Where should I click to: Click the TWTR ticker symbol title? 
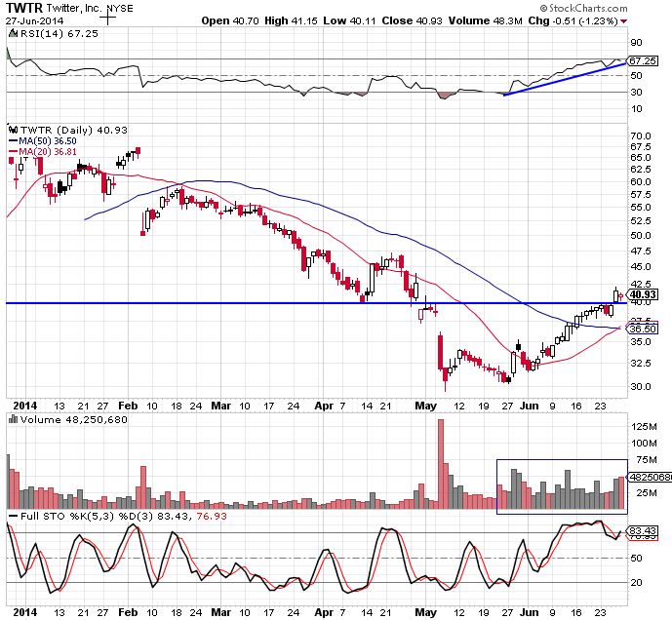[x=24, y=8]
